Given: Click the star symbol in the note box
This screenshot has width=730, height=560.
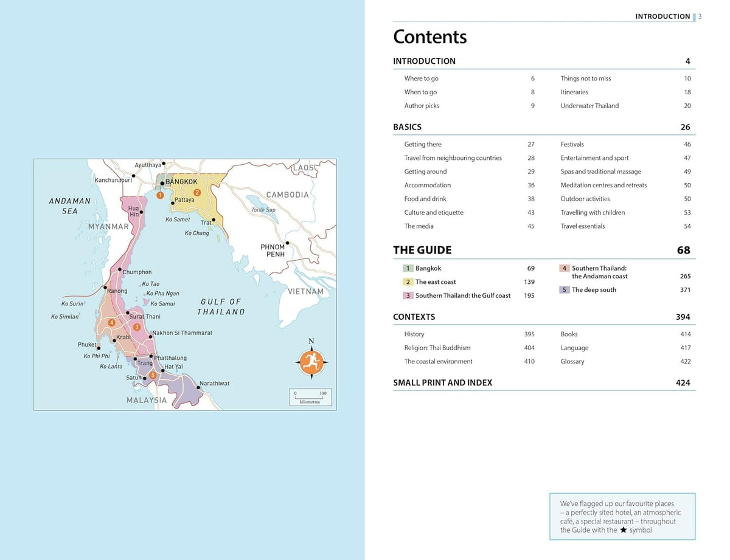Looking at the screenshot, I should click(x=623, y=530).
